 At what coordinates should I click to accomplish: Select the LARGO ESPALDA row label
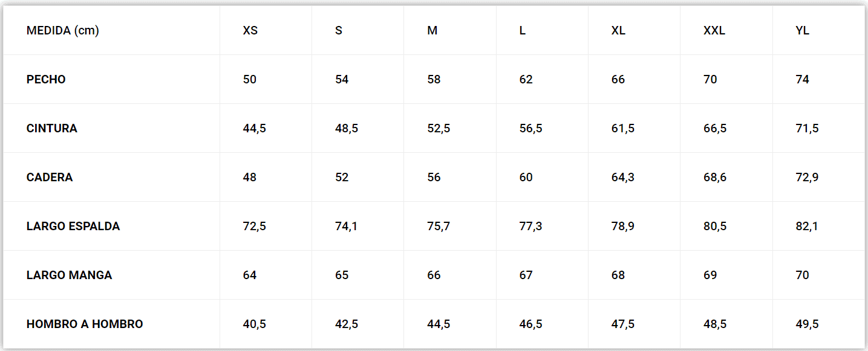pos(73,227)
